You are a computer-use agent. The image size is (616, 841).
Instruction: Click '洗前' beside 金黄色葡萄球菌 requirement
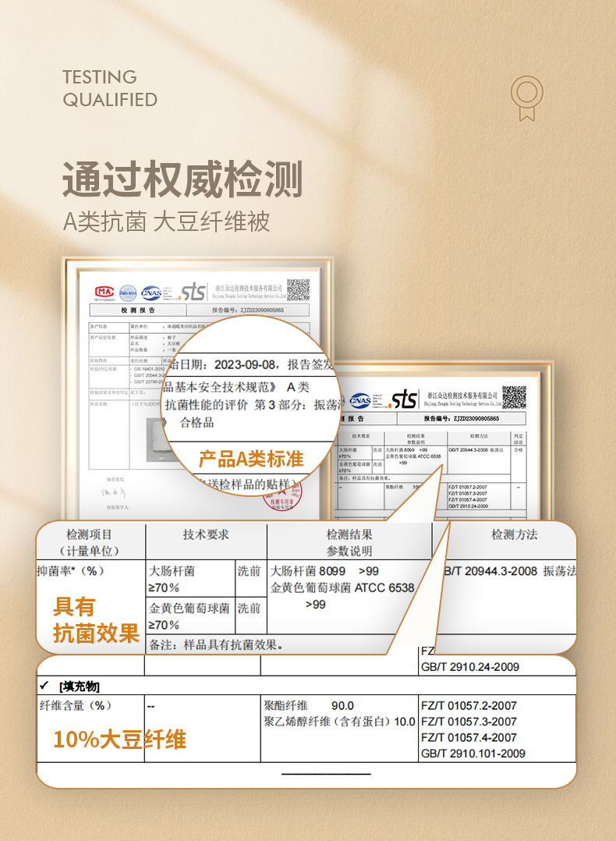(x=249, y=609)
